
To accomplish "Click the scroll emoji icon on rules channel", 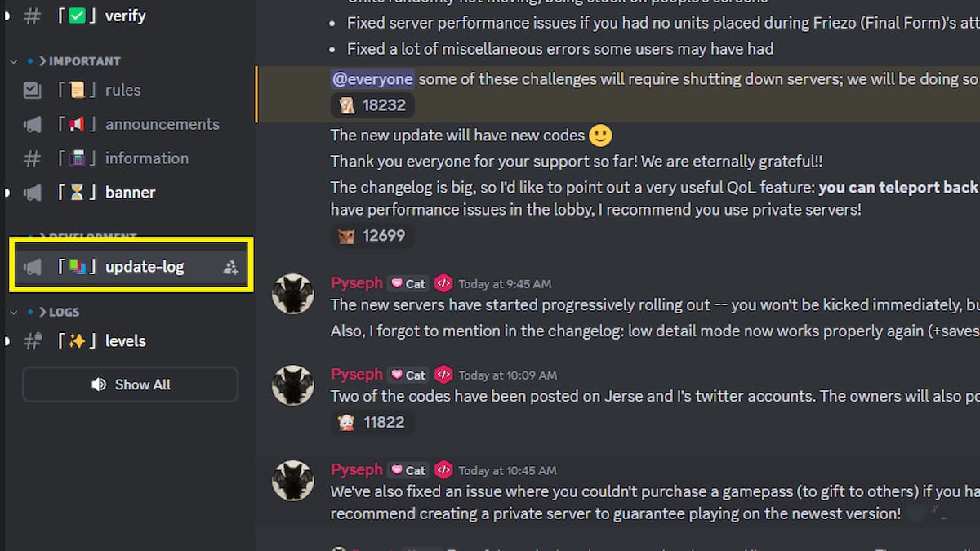I will (78, 90).
